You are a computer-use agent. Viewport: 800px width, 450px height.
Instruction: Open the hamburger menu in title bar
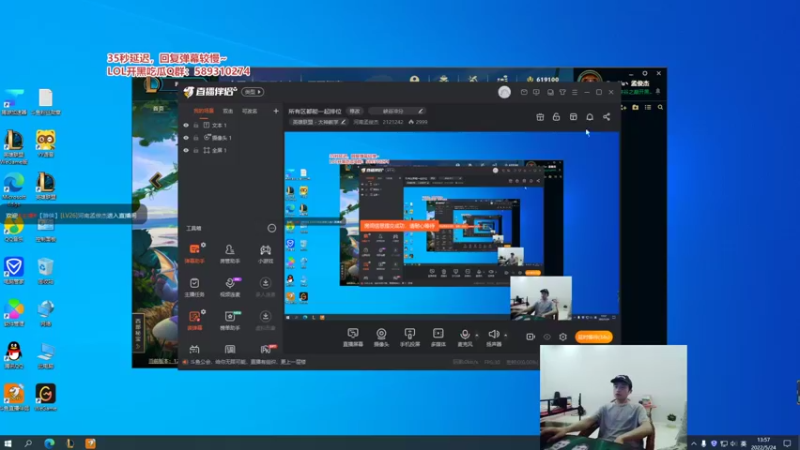pyautogui.click(x=574, y=92)
